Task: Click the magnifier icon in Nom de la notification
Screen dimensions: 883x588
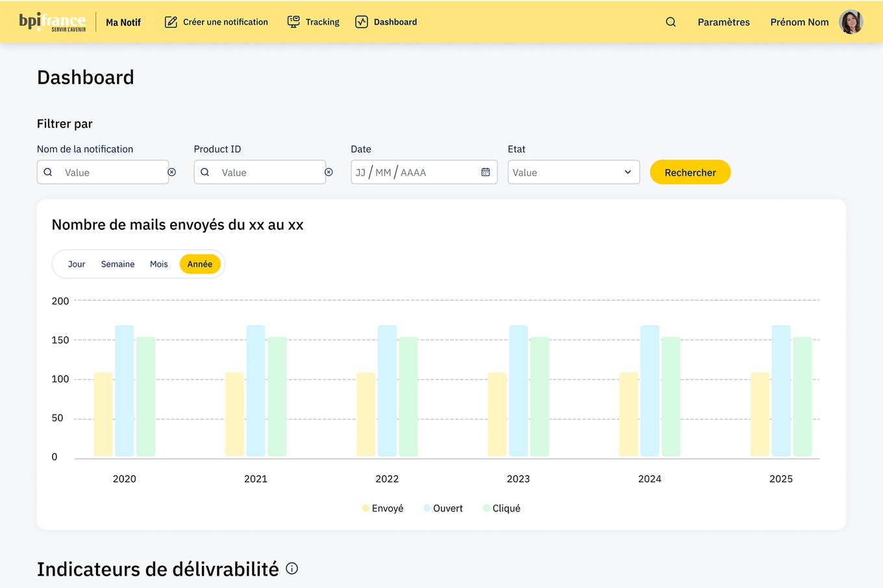Action: pos(48,172)
